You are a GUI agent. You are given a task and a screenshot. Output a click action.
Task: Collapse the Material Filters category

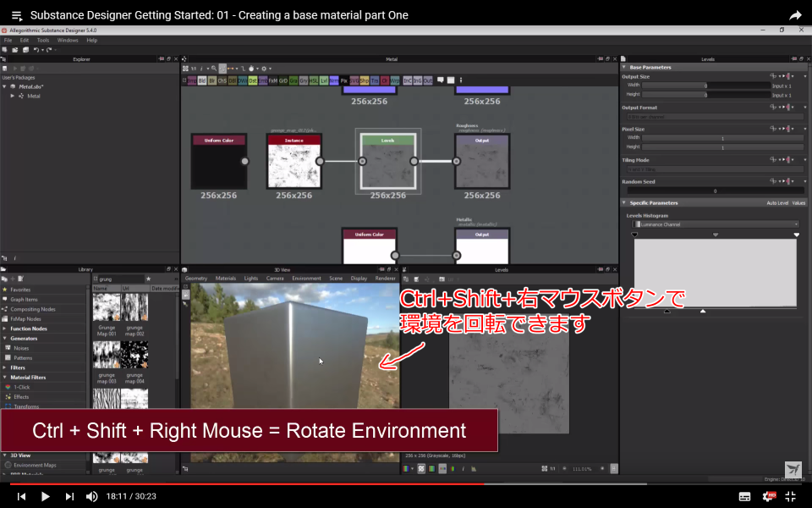[x=5, y=378]
